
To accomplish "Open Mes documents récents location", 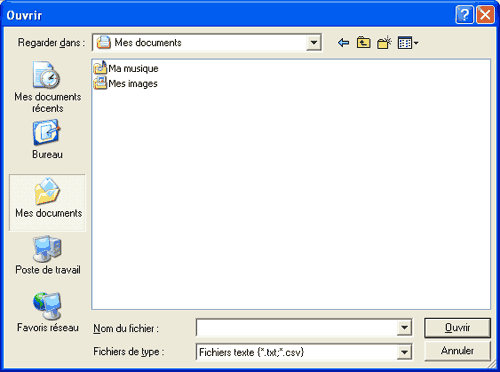I will (x=48, y=87).
